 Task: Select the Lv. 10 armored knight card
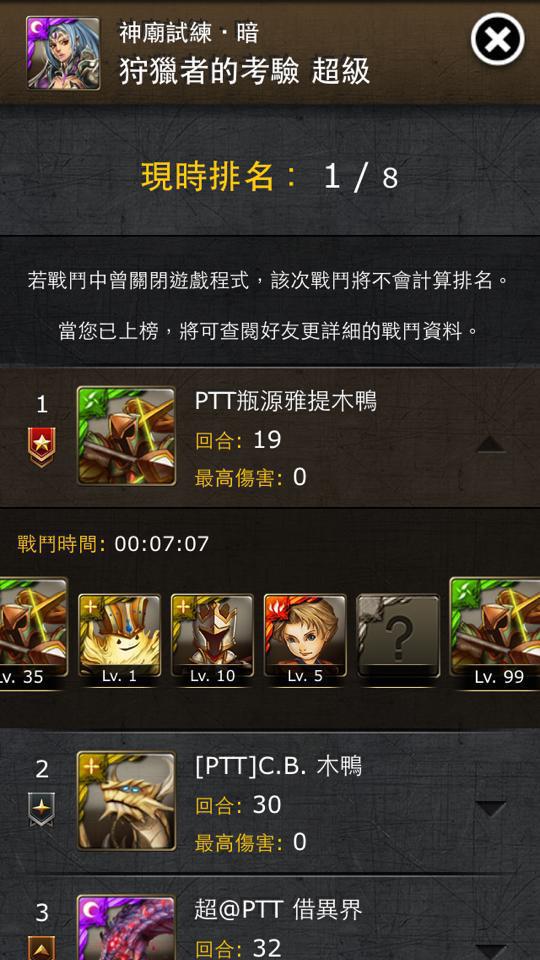click(x=212, y=636)
